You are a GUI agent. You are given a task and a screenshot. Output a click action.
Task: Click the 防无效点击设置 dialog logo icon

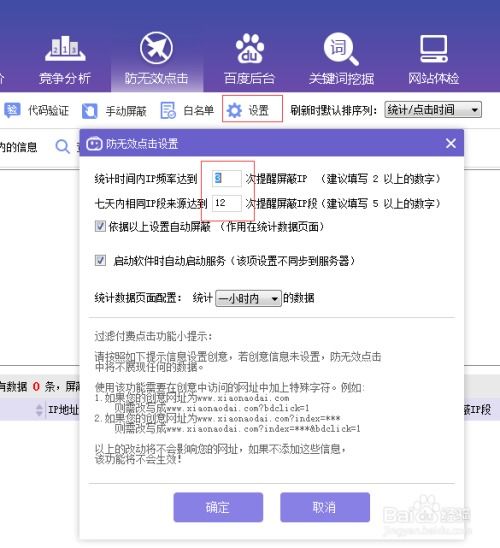coord(94,144)
